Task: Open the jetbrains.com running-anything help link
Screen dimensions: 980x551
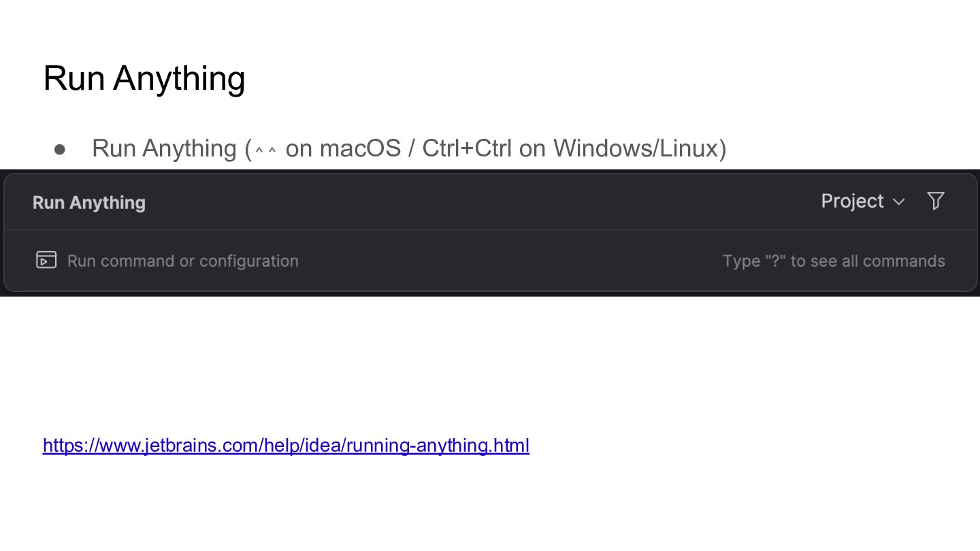Action: point(286,446)
